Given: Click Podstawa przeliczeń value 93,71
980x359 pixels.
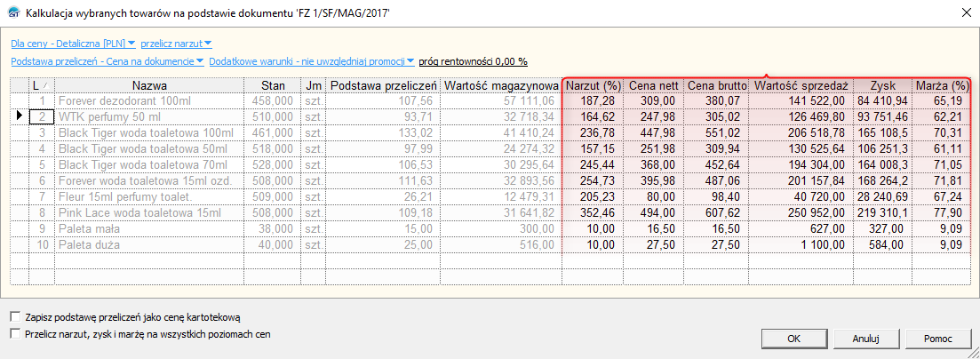Looking at the screenshot, I should pyautogui.click(x=383, y=116).
